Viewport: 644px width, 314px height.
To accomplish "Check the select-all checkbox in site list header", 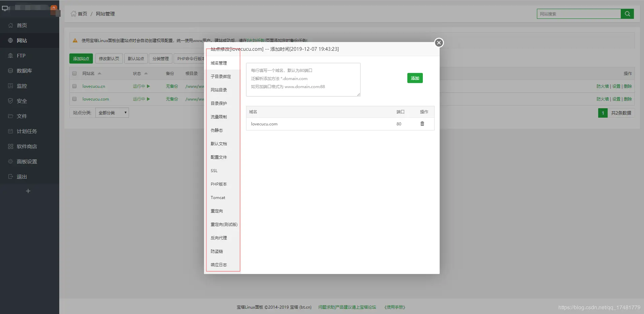I will pos(74,73).
